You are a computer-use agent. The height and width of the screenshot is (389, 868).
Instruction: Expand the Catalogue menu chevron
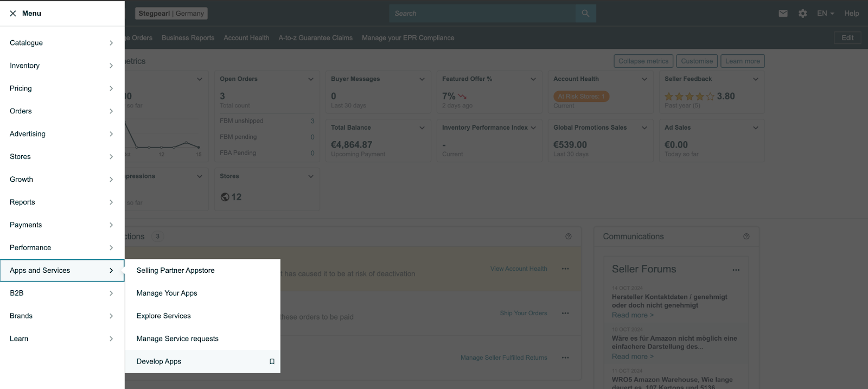[x=111, y=43]
